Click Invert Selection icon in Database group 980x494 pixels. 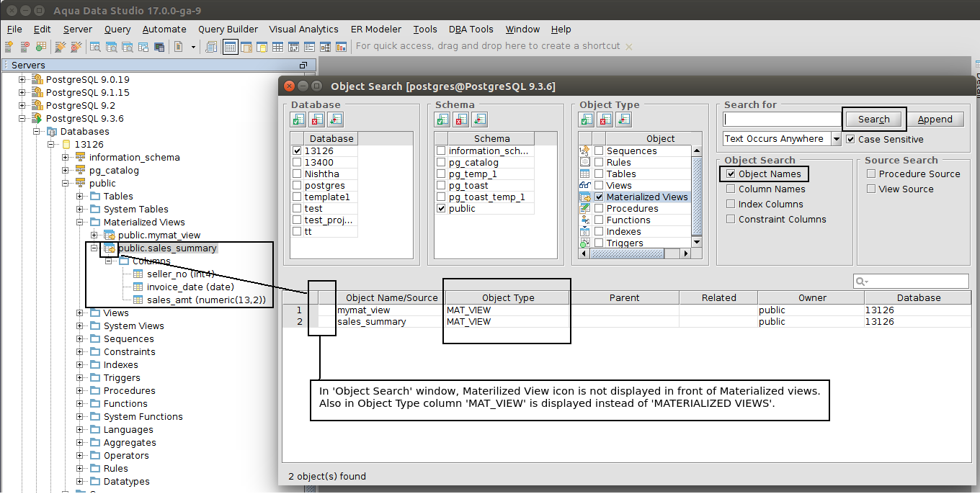point(335,120)
